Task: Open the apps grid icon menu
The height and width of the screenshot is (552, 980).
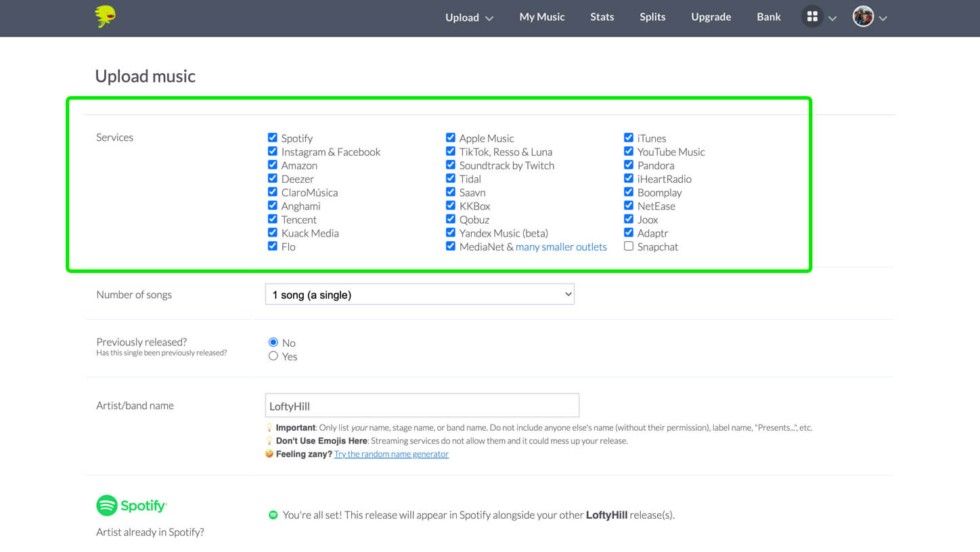Action: point(812,17)
